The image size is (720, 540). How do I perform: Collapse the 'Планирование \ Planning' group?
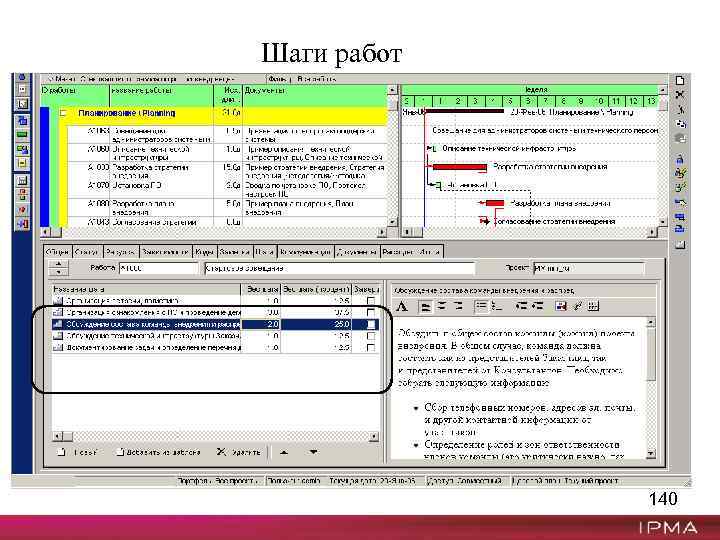(x=64, y=113)
